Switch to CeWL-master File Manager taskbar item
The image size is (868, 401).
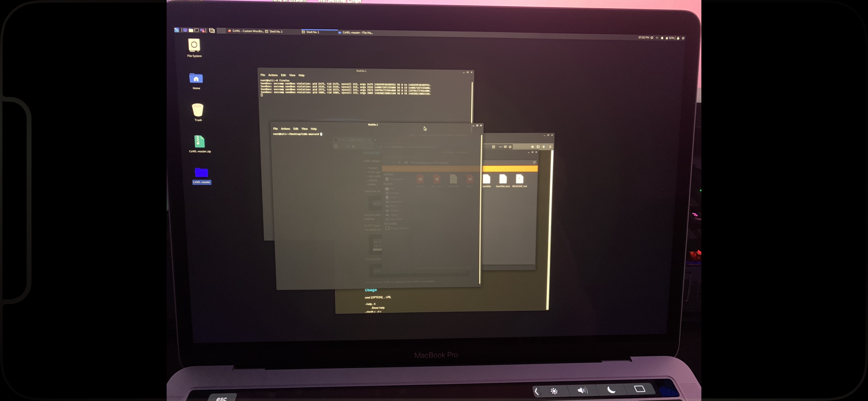tap(356, 33)
